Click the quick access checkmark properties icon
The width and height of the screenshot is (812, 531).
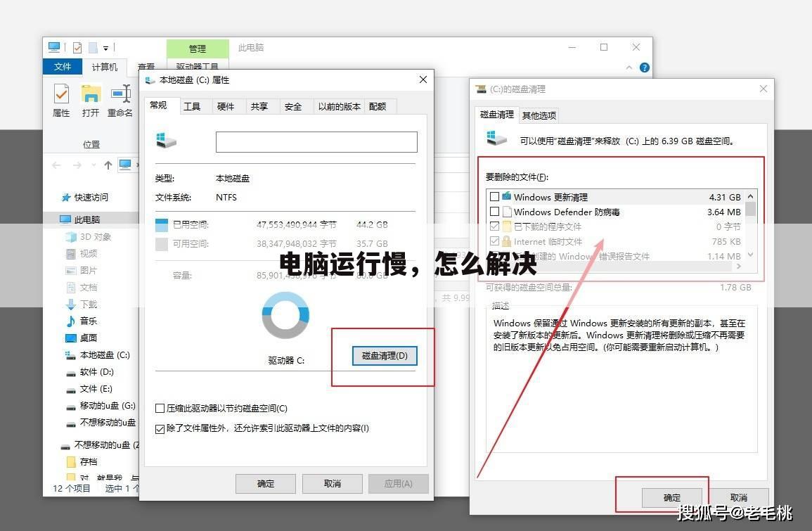77,48
